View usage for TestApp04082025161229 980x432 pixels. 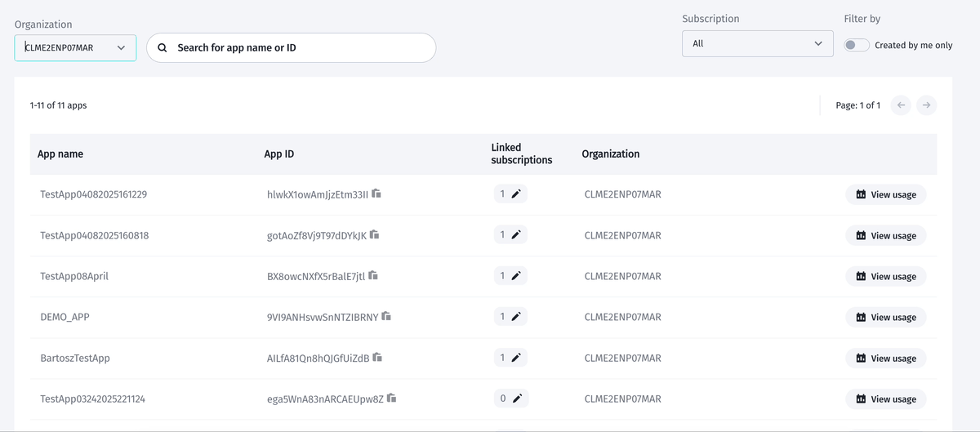[x=886, y=194]
